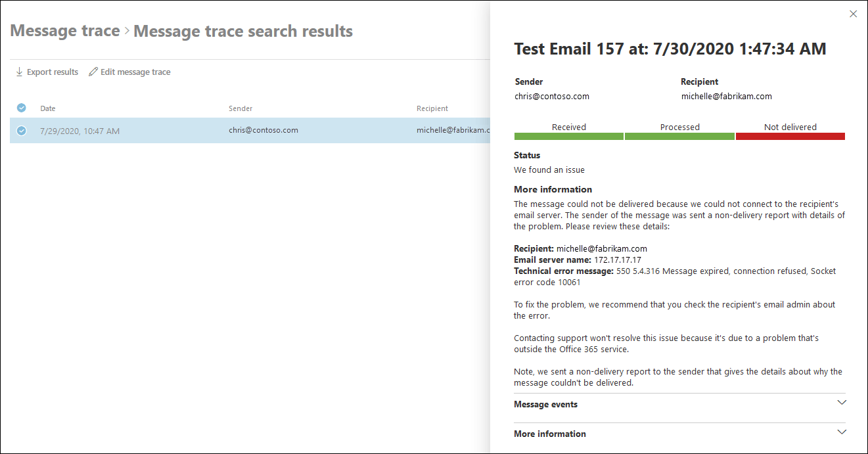The image size is (868, 454).
Task: Click the checkmark icon on the selected message row
Action: [x=21, y=130]
